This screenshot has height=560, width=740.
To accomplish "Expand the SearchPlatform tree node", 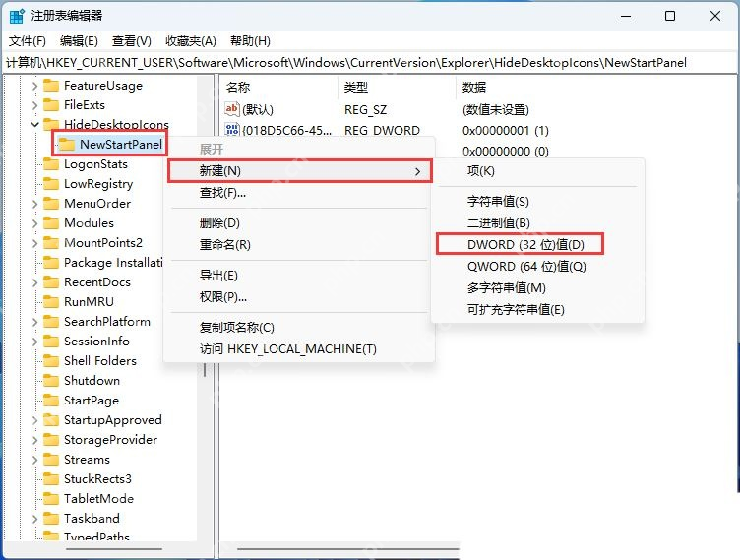I will point(34,322).
